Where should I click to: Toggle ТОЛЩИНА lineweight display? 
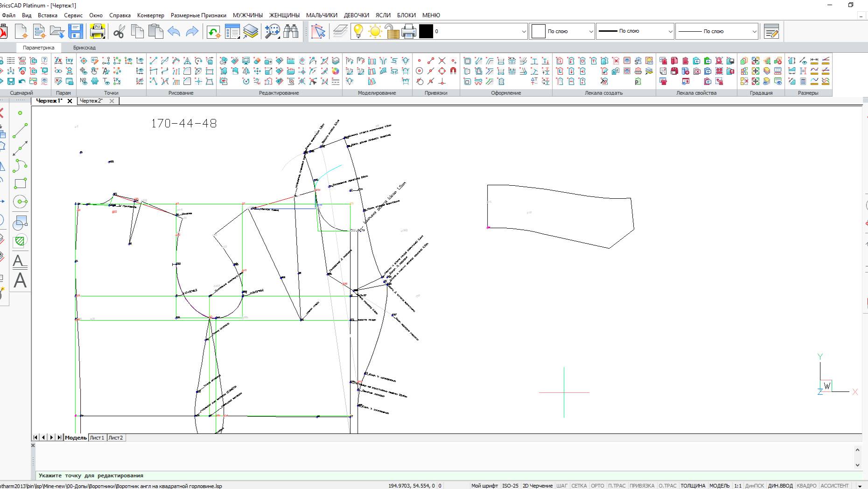[x=693, y=486]
